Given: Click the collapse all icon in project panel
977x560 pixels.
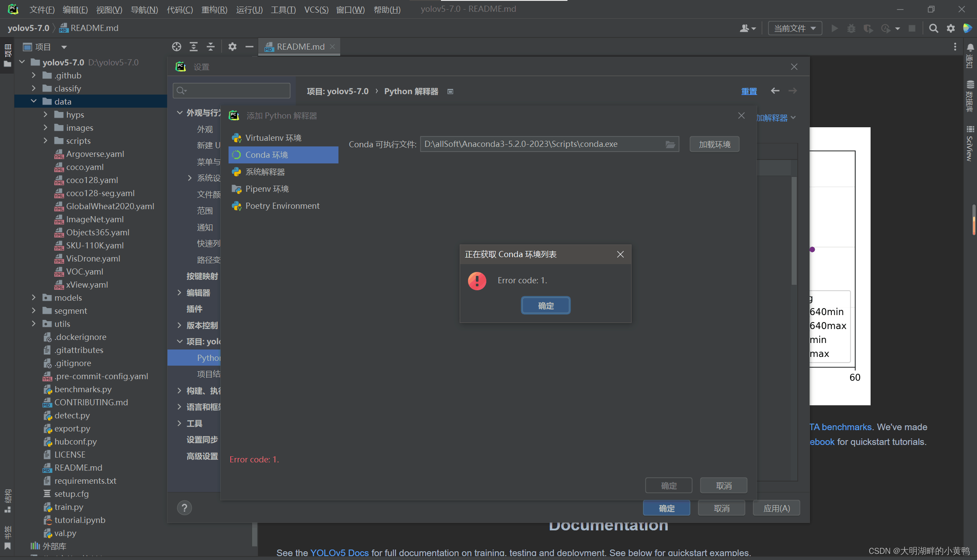Looking at the screenshot, I should (211, 47).
